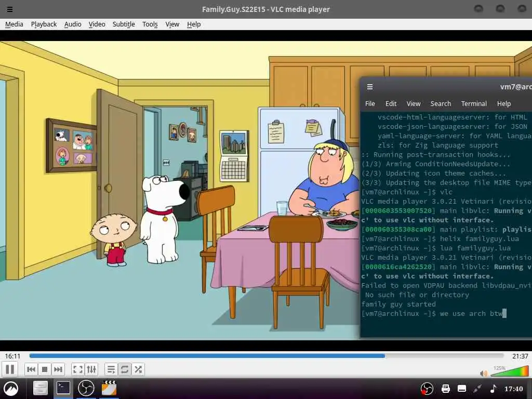Open the clock showing 17:40
The height and width of the screenshot is (399, 532).
coord(513,389)
